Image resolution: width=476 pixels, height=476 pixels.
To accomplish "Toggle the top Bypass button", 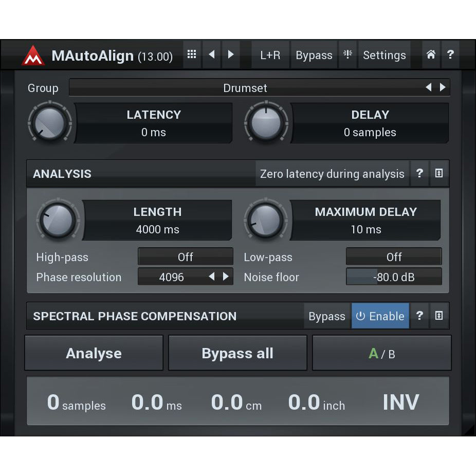I will click(314, 55).
